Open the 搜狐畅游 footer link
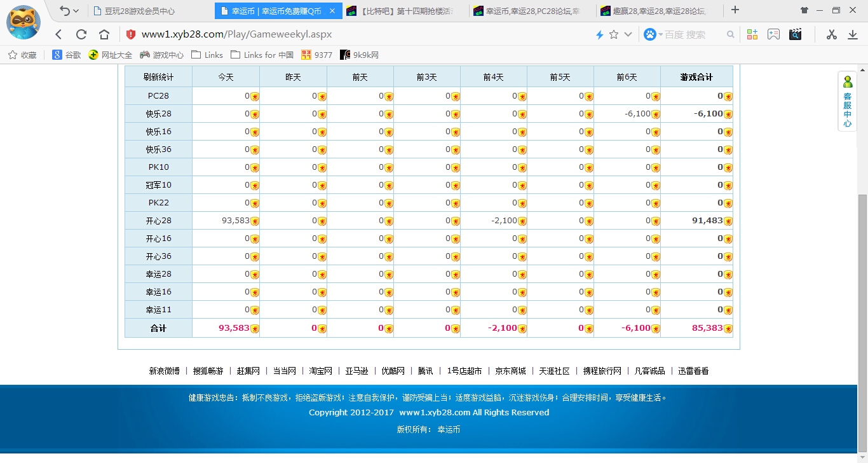 click(208, 371)
